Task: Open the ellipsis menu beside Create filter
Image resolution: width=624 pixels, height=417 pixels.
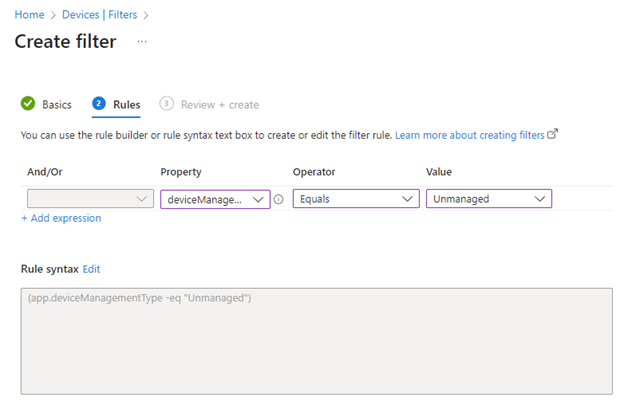Action: click(142, 42)
